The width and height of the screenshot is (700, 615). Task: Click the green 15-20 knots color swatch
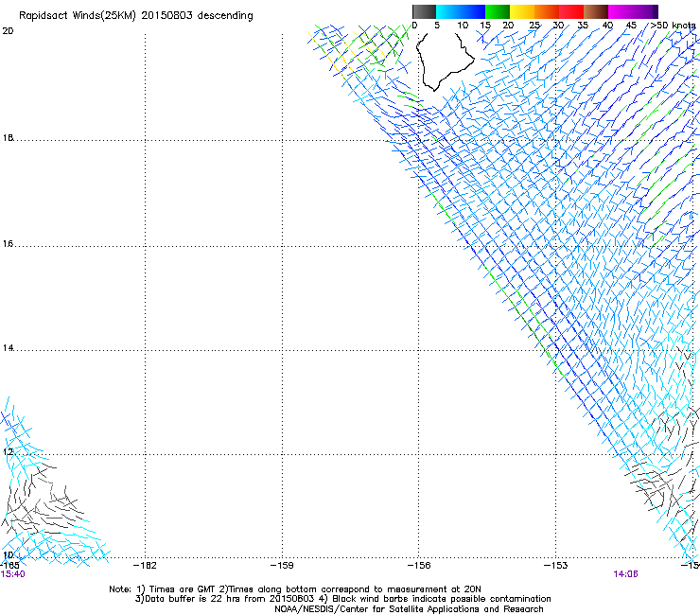(498, 11)
